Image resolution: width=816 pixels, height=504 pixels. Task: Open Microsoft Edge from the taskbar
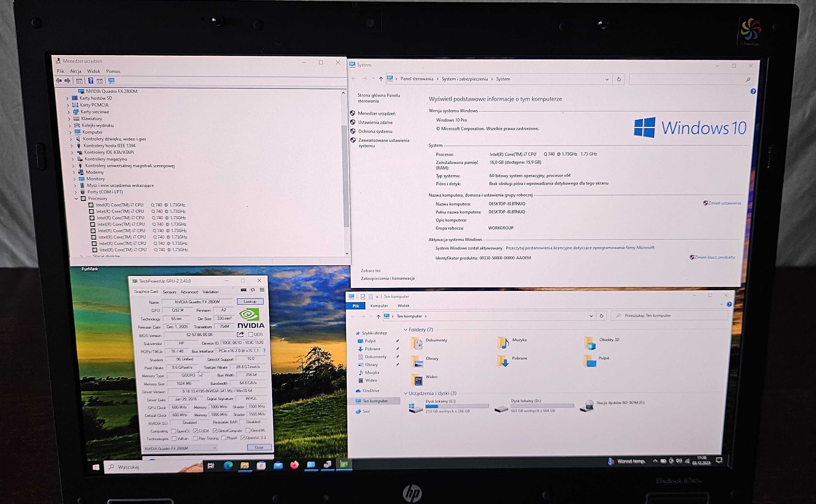[x=228, y=465]
